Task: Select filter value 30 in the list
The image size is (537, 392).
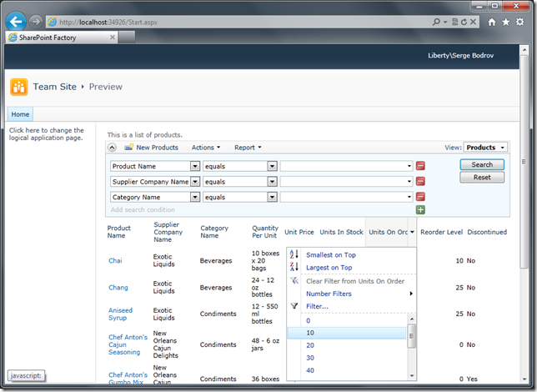Action: click(x=310, y=358)
